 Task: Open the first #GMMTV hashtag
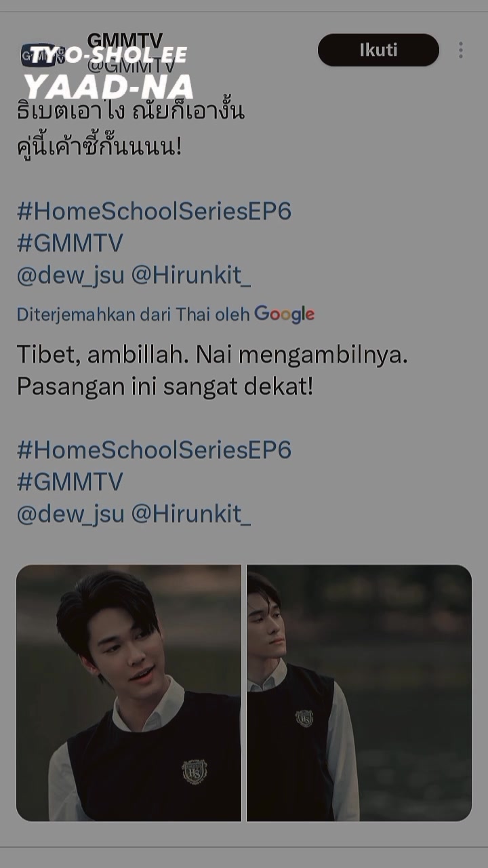coord(70,243)
